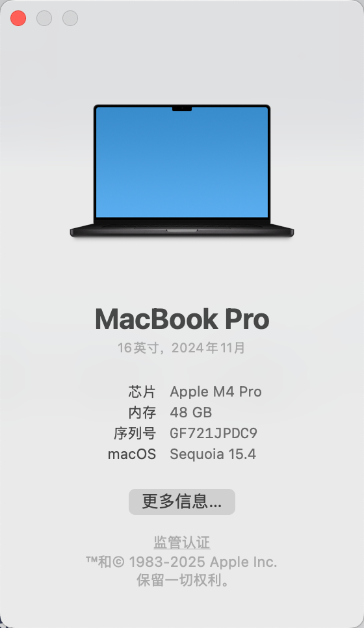Click the 芯片 label
The image size is (364, 628).
tap(142, 392)
